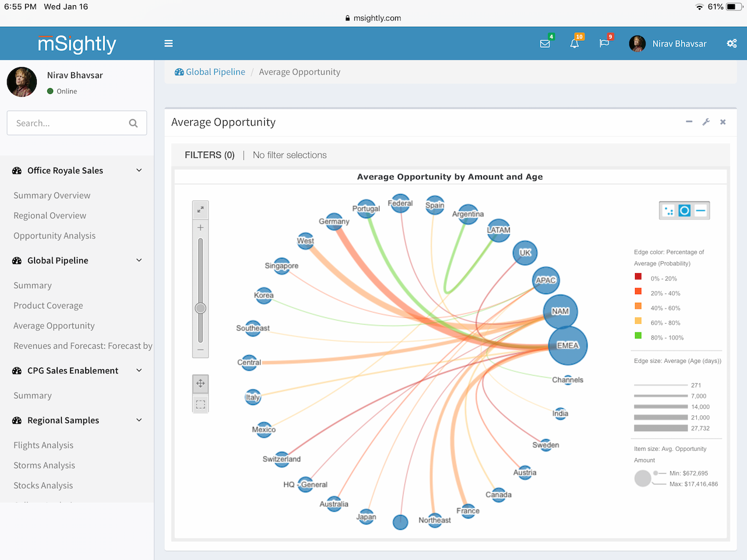Select the pan move tool
This screenshot has height=560, width=747.
200,383
